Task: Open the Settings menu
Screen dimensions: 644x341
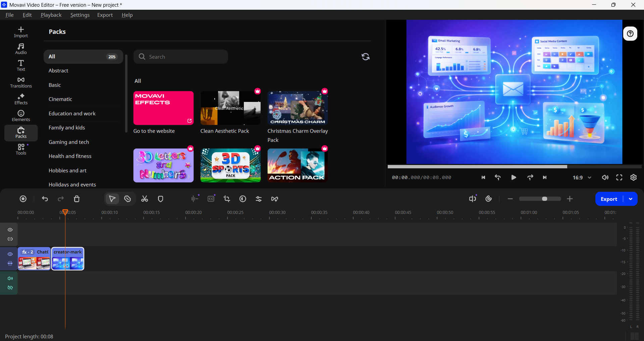Action: [x=80, y=15]
